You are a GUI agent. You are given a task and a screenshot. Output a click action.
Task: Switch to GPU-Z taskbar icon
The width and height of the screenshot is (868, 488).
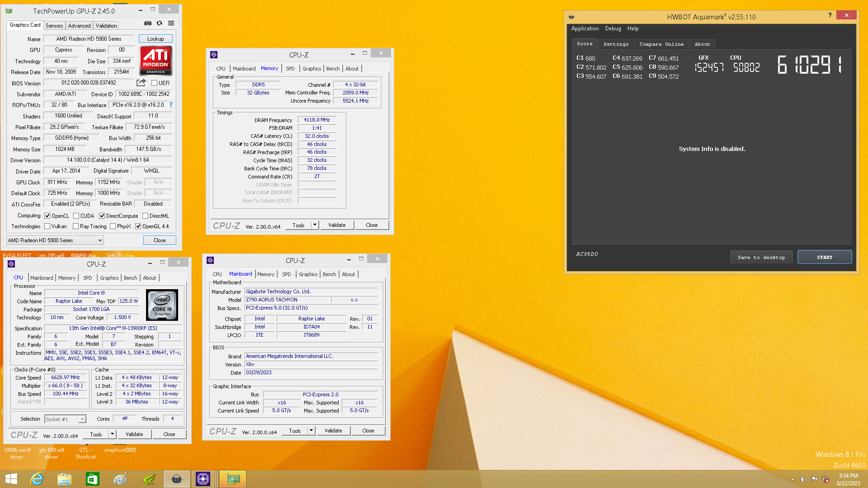[x=233, y=479]
